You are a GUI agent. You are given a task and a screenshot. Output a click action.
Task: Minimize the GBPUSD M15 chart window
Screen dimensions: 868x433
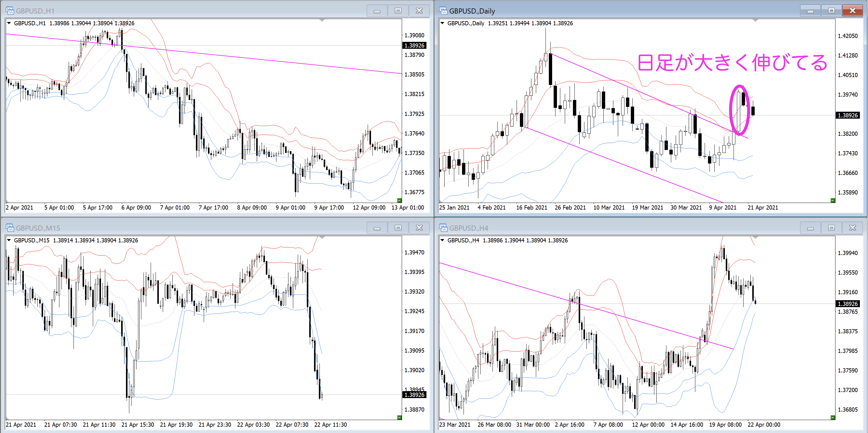pyautogui.click(x=377, y=228)
